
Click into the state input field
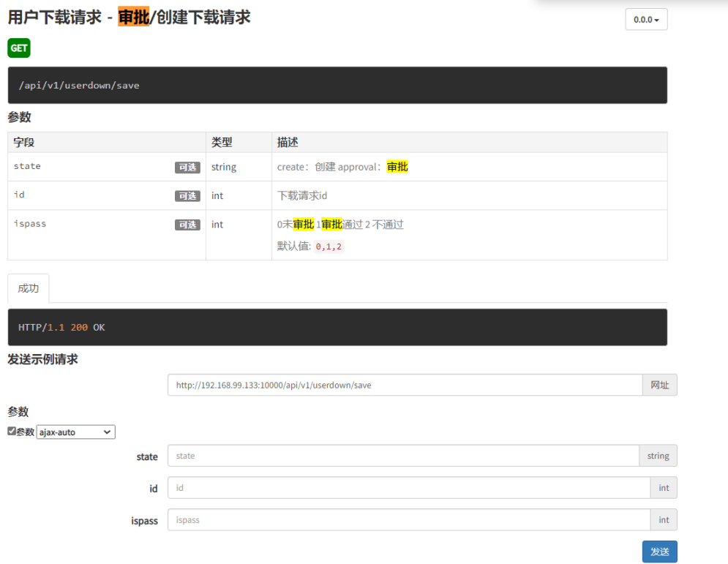point(403,456)
